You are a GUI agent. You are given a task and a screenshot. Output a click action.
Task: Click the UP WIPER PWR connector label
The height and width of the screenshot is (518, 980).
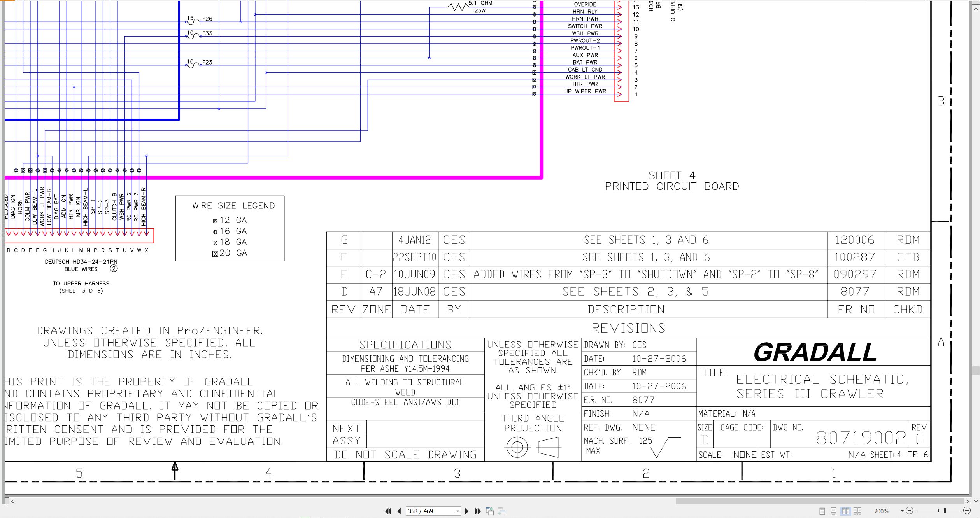[585, 91]
